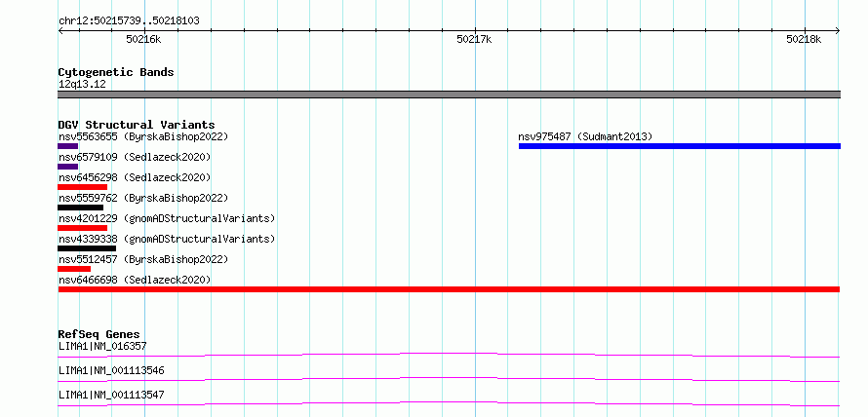
Task: Click the right arrowhead of the ruler
Action: coord(838,30)
